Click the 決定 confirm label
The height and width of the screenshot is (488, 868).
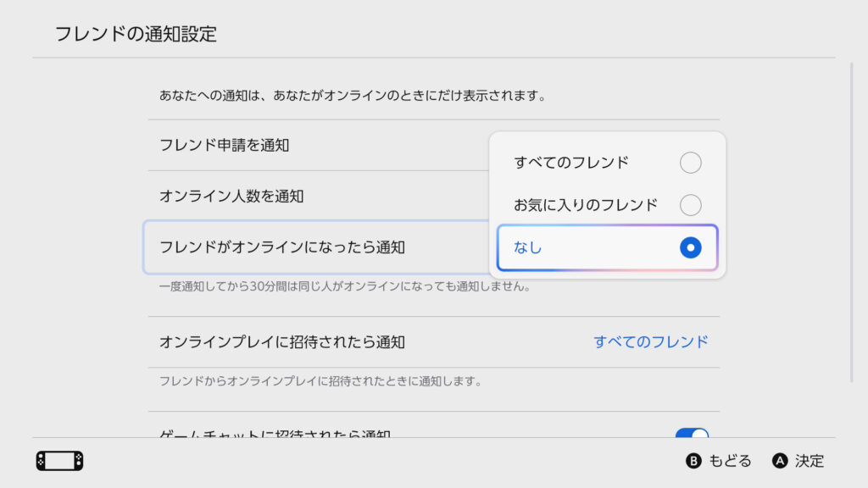point(810,461)
